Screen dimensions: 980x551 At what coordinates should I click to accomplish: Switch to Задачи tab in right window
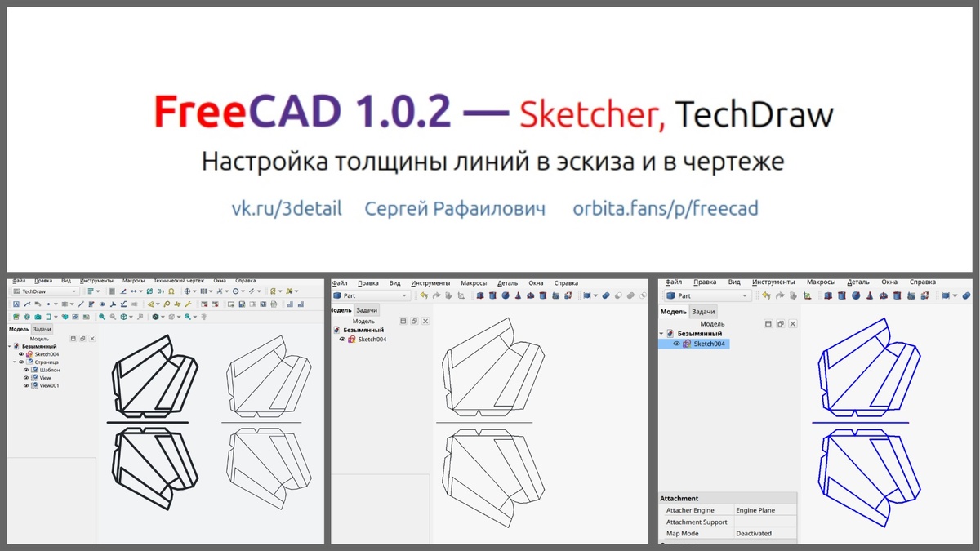click(703, 311)
